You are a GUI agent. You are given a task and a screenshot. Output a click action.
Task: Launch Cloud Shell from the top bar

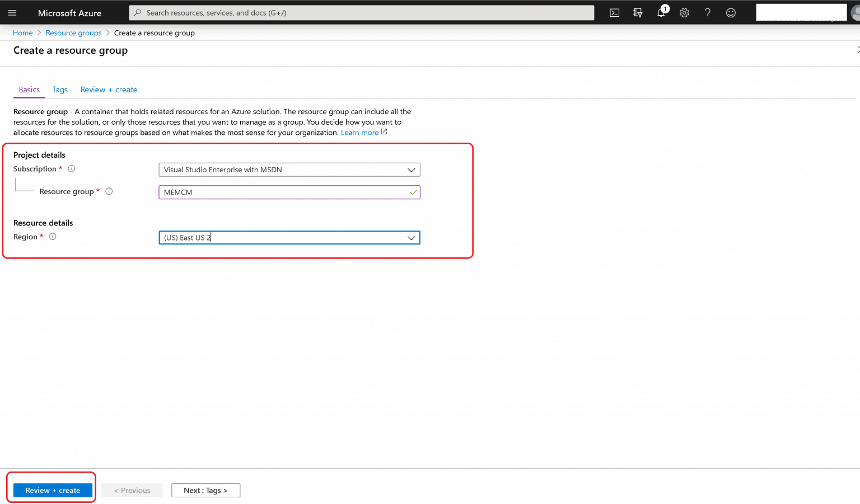pos(614,12)
